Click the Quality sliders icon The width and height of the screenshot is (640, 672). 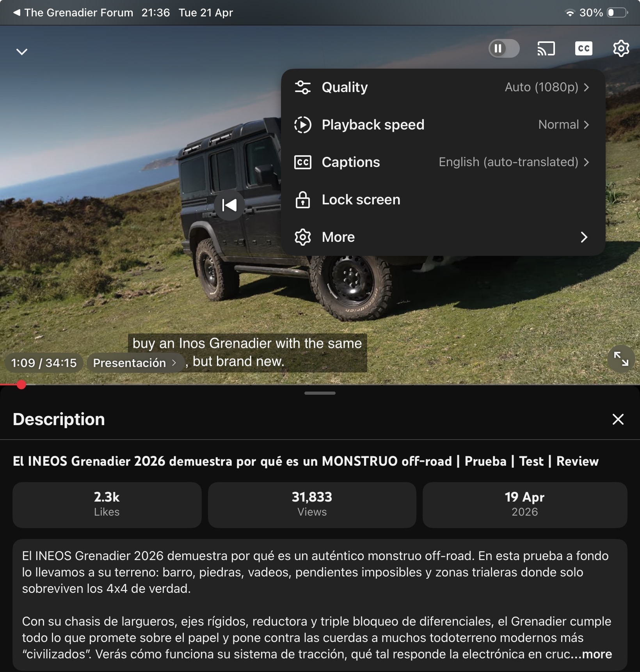303,87
